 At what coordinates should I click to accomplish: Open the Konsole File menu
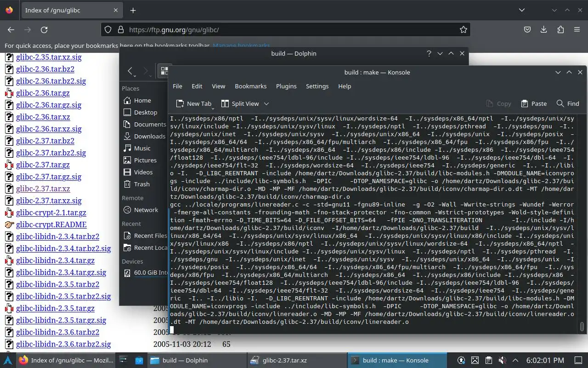click(x=177, y=86)
